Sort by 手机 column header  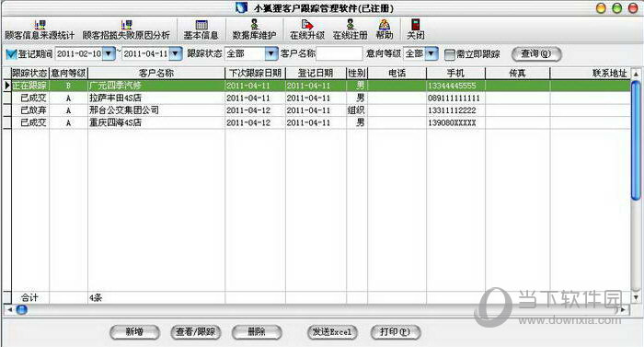tap(455, 74)
